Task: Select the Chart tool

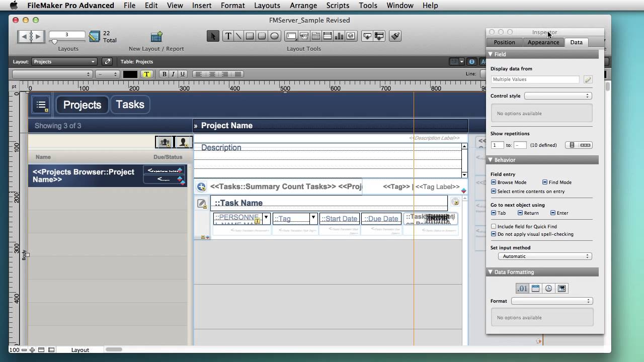Action: (x=339, y=36)
